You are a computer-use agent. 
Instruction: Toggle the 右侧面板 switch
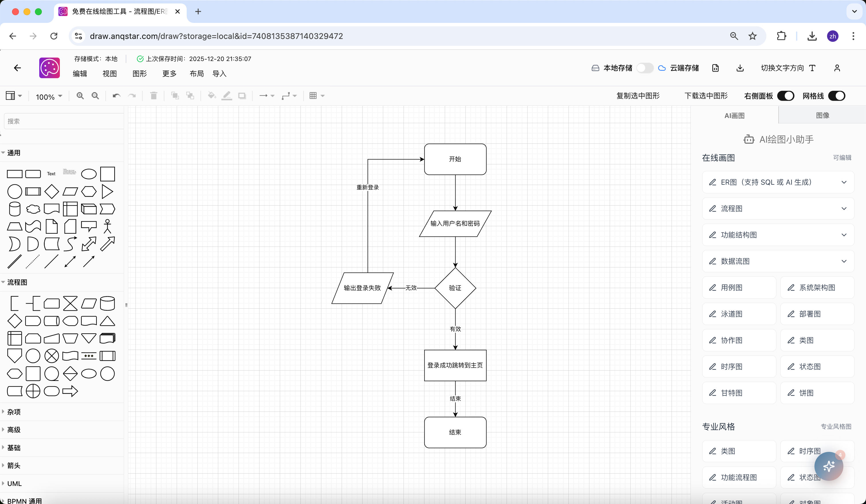[786, 96]
